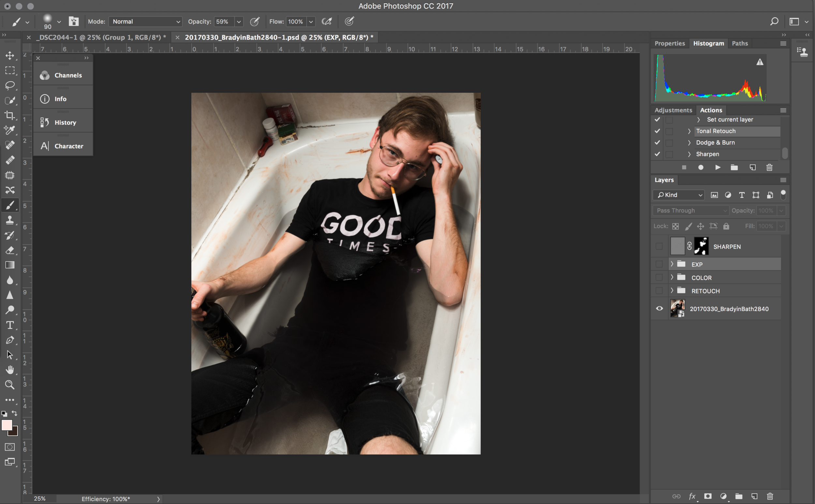The width and height of the screenshot is (815, 504).
Task: Select the Type tool
Action: pos(10,325)
